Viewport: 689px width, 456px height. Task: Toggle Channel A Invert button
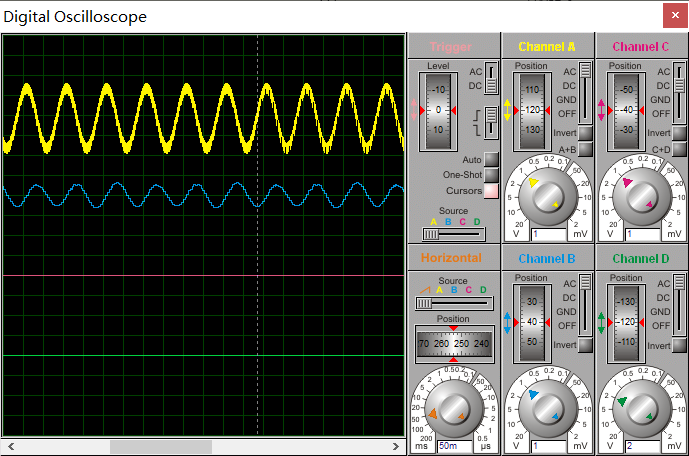585,133
